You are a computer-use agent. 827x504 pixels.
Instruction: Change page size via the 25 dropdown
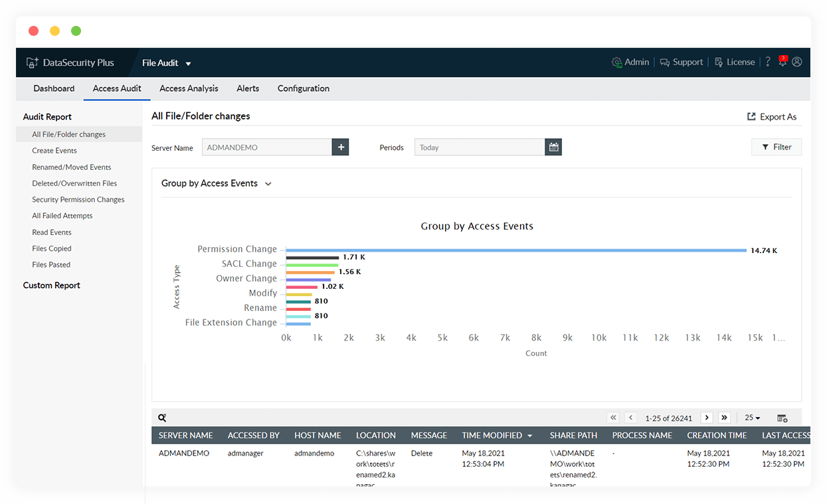coord(751,418)
